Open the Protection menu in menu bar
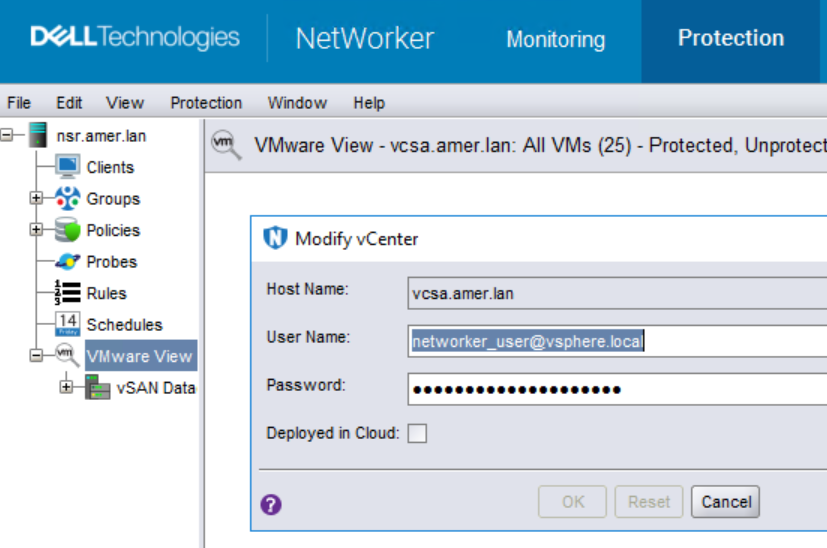Image resolution: width=827 pixels, height=548 pixels. 206,102
